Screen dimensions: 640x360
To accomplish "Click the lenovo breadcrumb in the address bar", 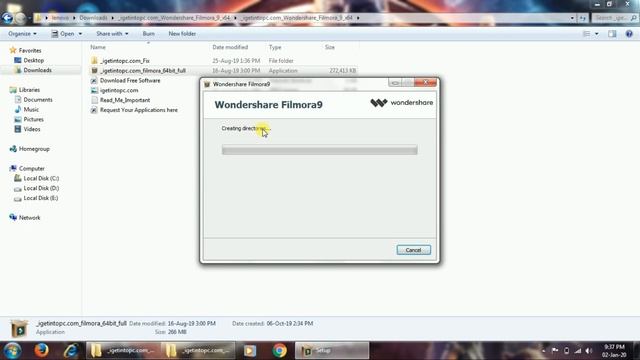I will click(60, 18).
